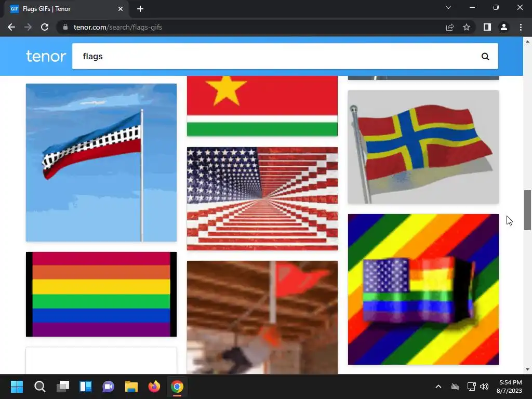The image size is (532, 399).
Task: Open the blue white red checkered flag GIF
Action: tap(101, 163)
